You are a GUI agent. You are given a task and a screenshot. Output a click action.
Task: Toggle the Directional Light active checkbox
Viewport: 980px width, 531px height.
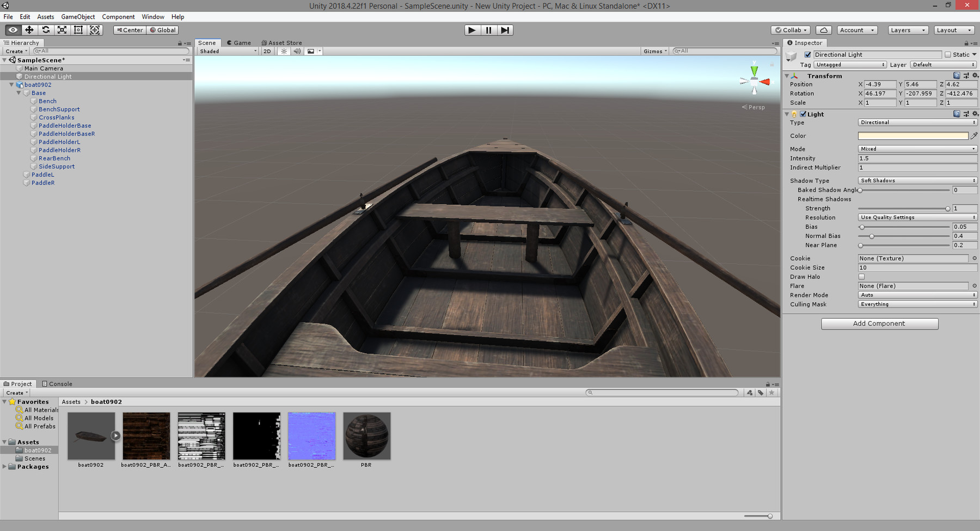coord(808,54)
